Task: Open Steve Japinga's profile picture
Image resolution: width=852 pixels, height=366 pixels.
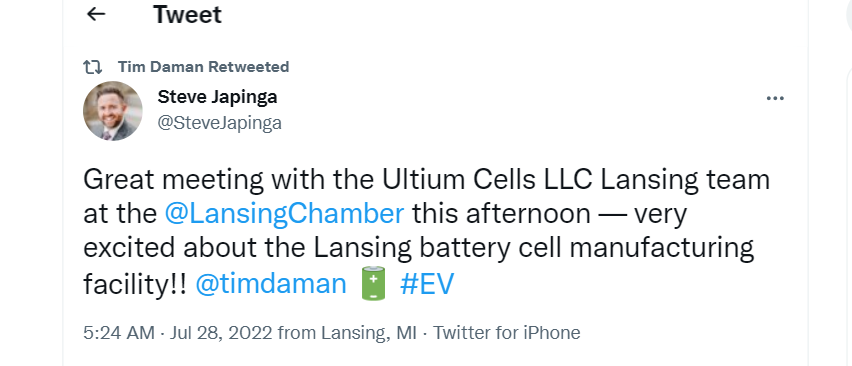Action: pos(112,111)
